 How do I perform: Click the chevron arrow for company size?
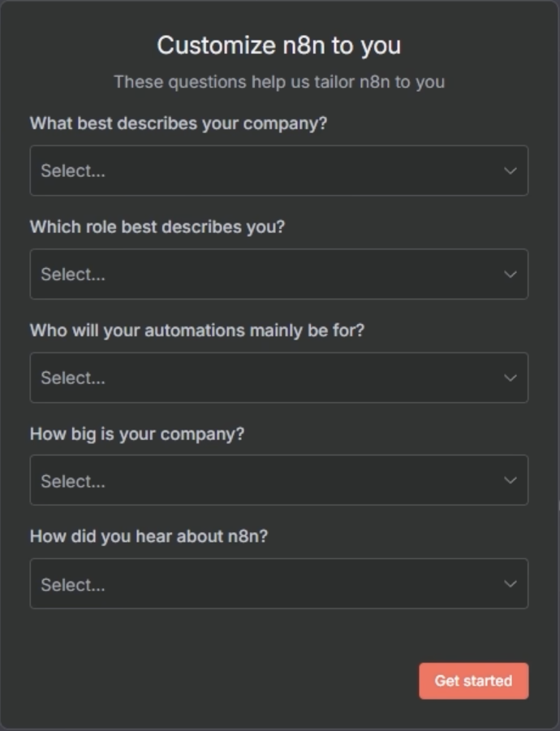(x=510, y=481)
